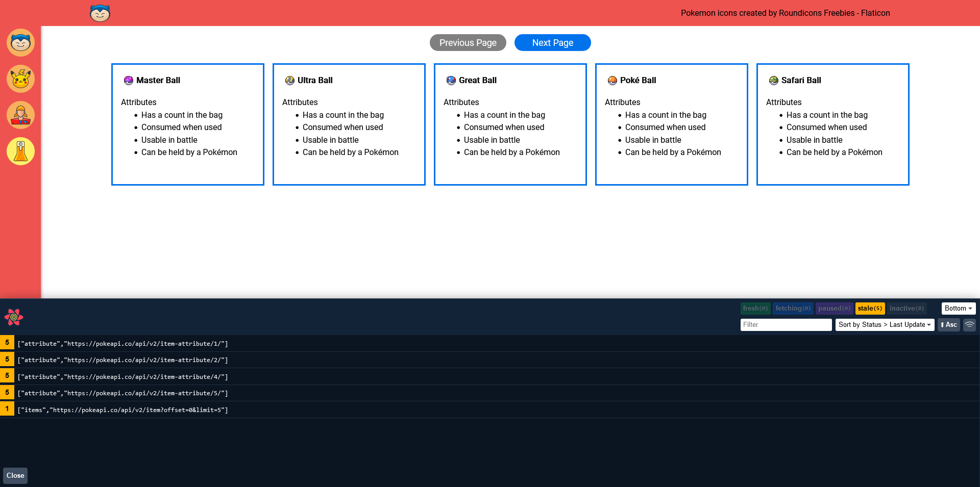980x487 pixels.
Task: Click the Poké Ball sprite icon
Action: [612, 81]
